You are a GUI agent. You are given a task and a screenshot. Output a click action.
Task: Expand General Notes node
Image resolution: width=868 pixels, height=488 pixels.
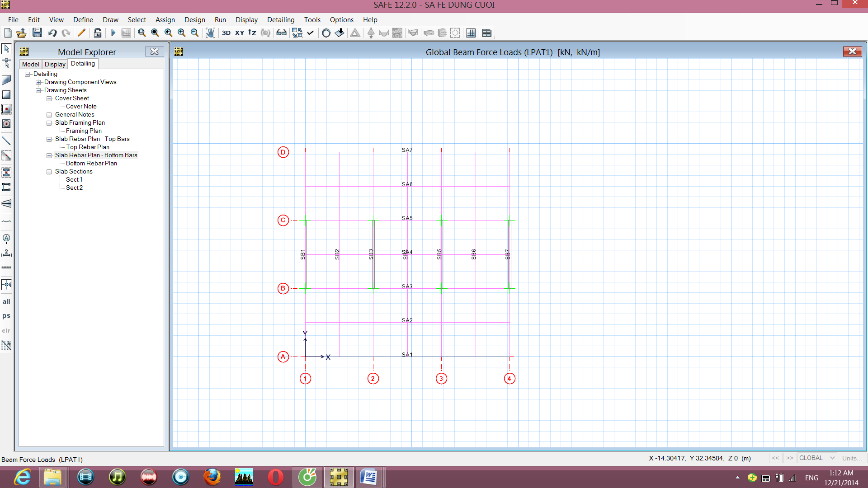coord(49,115)
